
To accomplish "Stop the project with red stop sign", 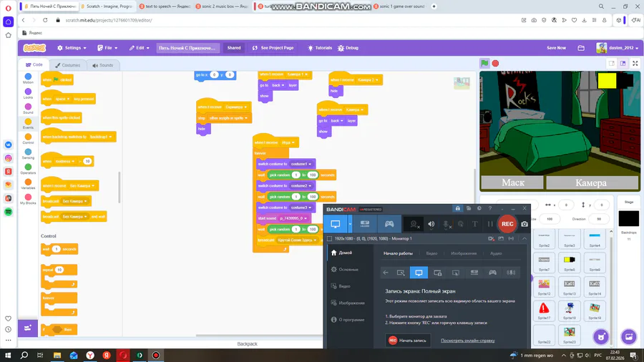I will point(495,63).
